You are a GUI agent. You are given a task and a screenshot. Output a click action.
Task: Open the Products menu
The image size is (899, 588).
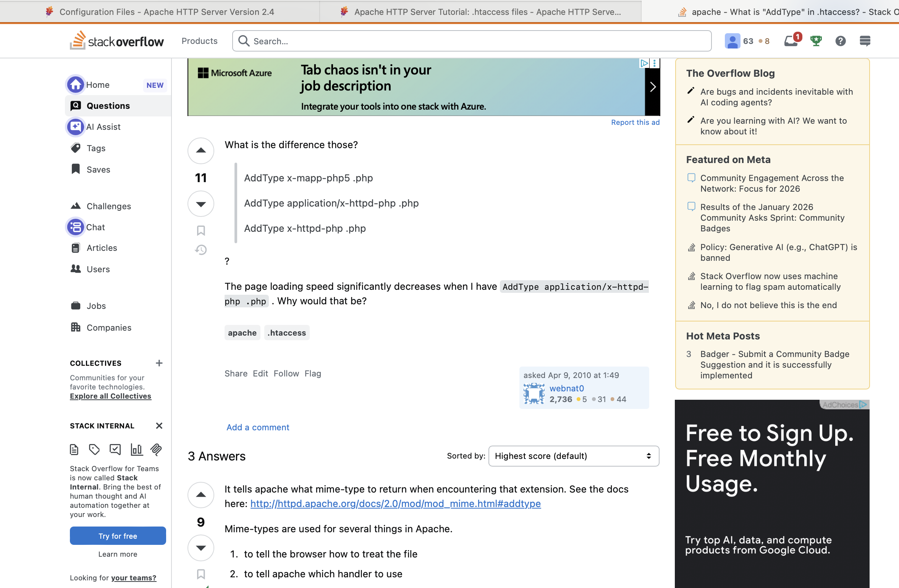coord(199,41)
